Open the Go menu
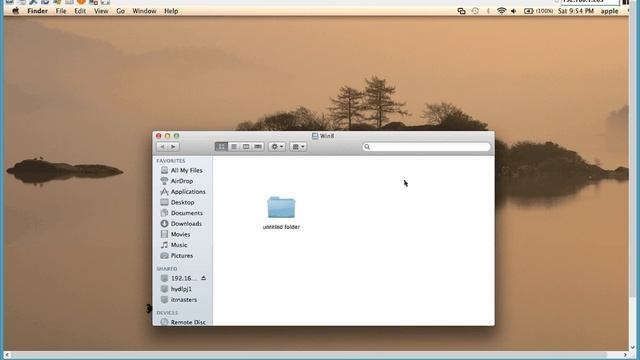The width and height of the screenshot is (640, 360). [x=120, y=11]
